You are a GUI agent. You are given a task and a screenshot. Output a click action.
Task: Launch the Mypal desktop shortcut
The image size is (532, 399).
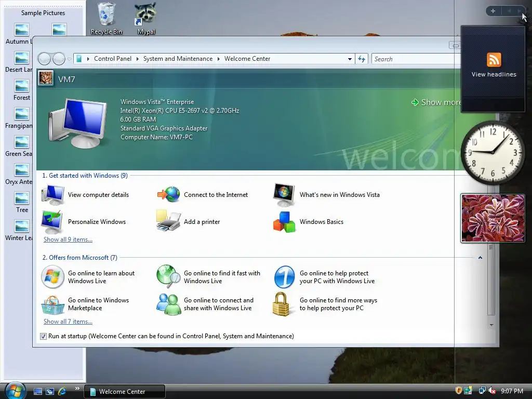pos(146,18)
